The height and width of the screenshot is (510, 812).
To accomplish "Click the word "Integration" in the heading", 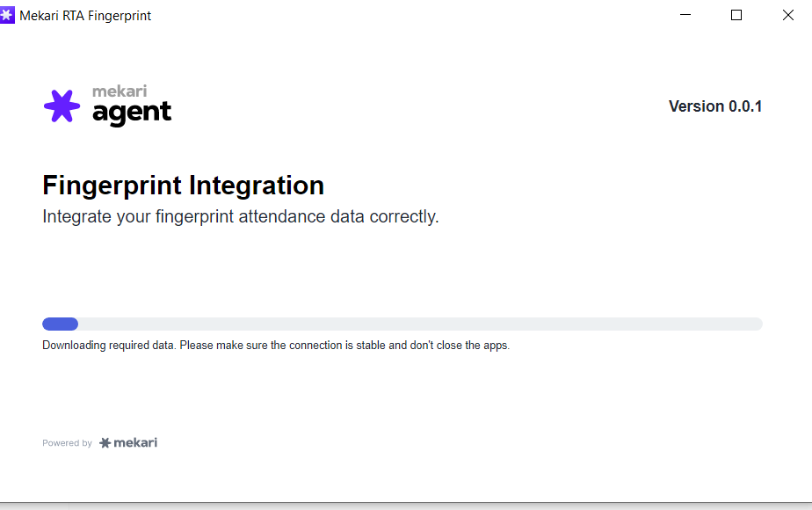I will 265,186.
